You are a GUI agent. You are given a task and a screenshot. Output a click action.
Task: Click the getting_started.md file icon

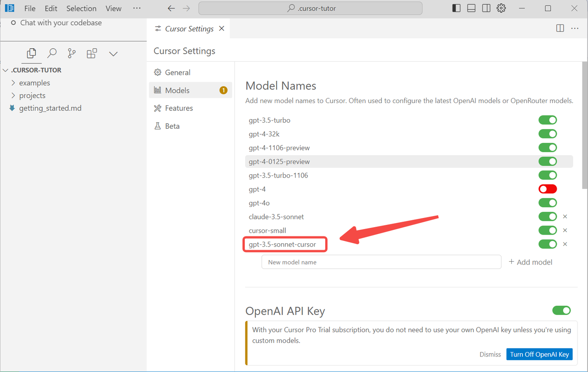(x=12, y=108)
